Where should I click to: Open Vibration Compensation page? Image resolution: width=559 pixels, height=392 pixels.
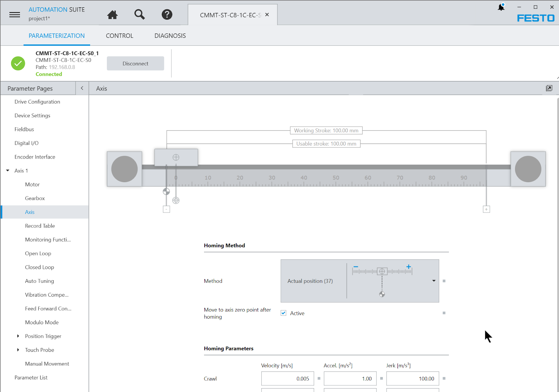[x=47, y=295]
